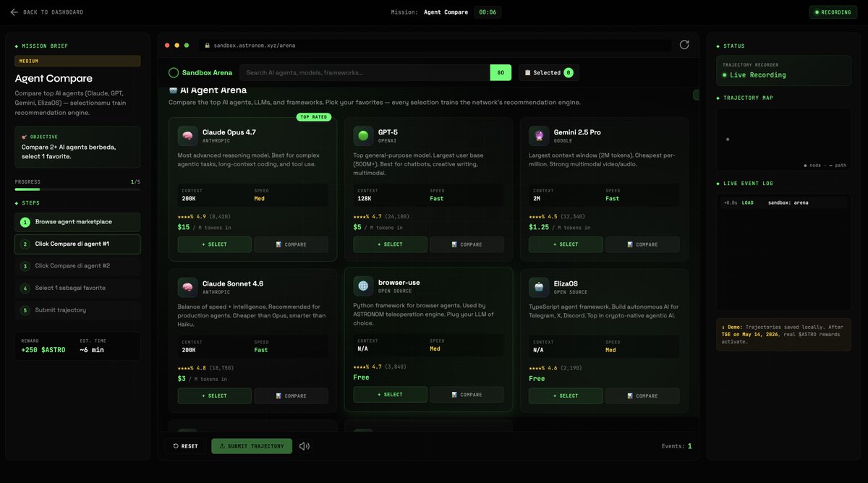The height and width of the screenshot is (483, 868).
Task: Click the Claude Sonnet 4.6 brain icon
Action: coord(187,288)
